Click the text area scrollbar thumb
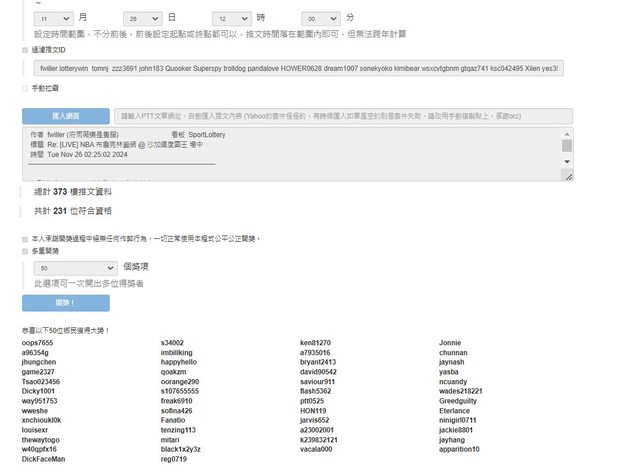The height and width of the screenshot is (472, 640). pyautogui.click(x=567, y=146)
